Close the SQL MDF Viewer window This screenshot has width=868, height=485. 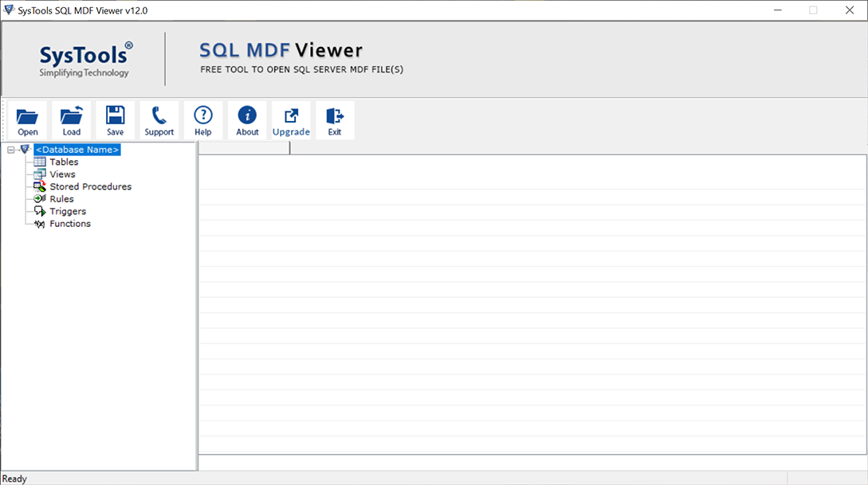(849, 10)
